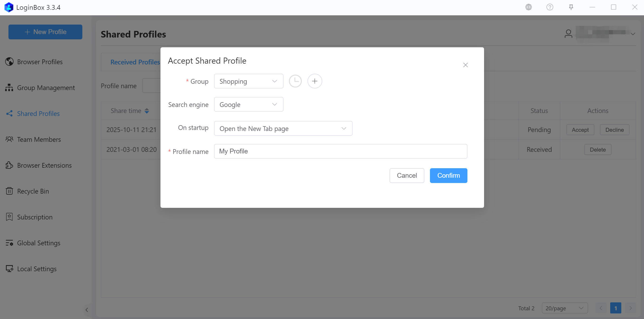644x319 pixels.
Task: Click the help question mark icon
Action: click(x=550, y=7)
